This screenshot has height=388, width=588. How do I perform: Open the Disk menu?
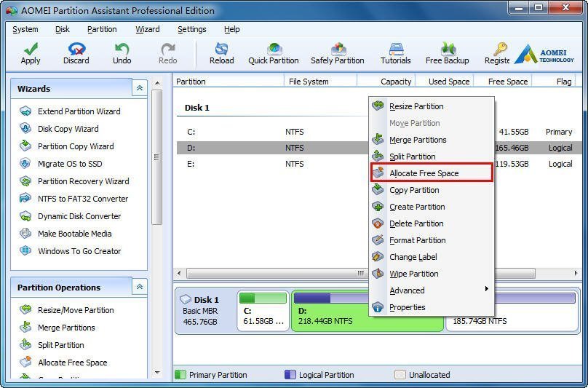63,29
